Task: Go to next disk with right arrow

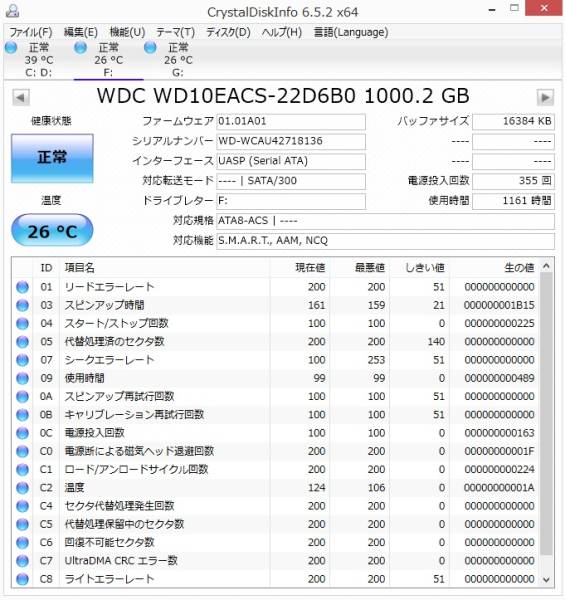Action: [x=545, y=98]
